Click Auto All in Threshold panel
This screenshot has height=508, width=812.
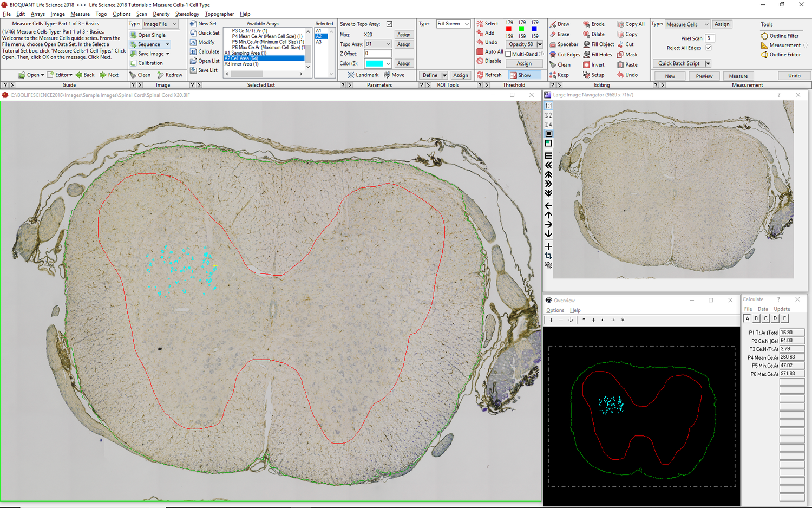tap(490, 51)
